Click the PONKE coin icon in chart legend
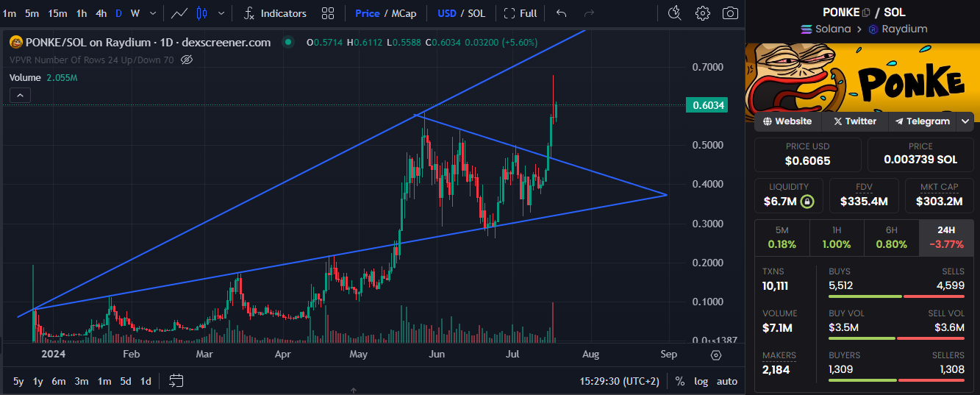The height and width of the screenshot is (395, 980). 16,43
